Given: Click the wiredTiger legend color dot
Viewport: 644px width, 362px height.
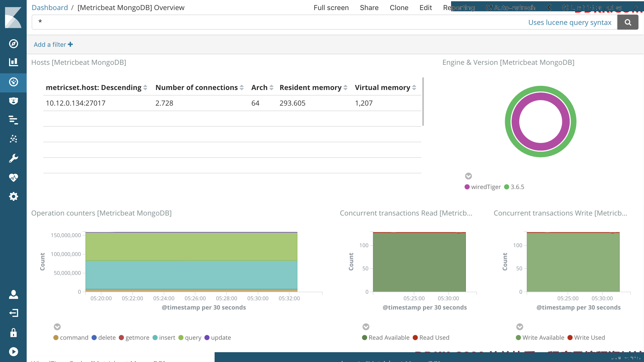Looking at the screenshot, I should (x=467, y=187).
